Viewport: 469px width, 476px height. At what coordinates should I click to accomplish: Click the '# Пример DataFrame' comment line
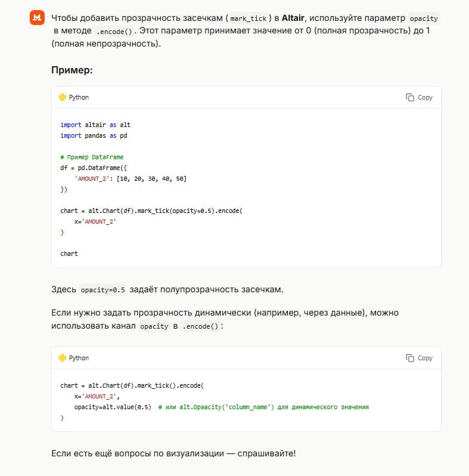(92, 157)
